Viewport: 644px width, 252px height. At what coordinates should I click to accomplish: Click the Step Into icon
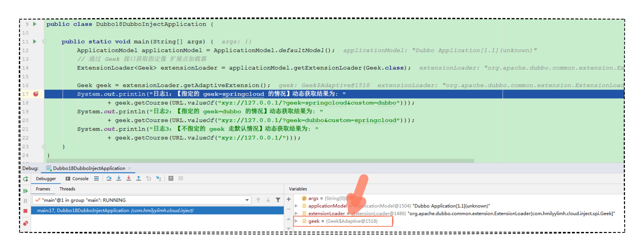tap(119, 178)
